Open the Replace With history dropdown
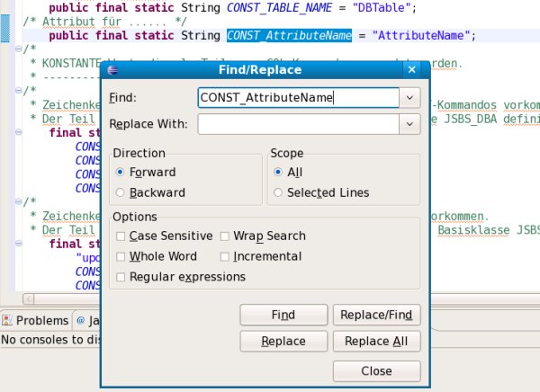The width and height of the screenshot is (540, 392). [x=409, y=123]
